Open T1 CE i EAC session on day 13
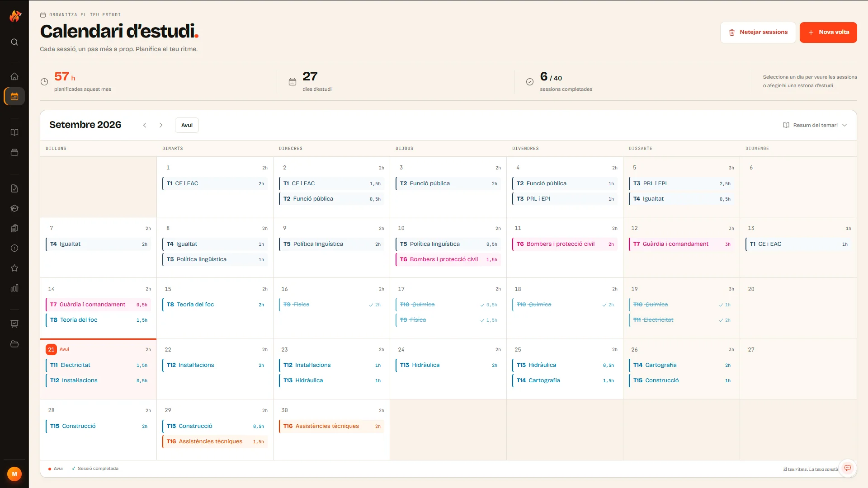 coord(798,244)
